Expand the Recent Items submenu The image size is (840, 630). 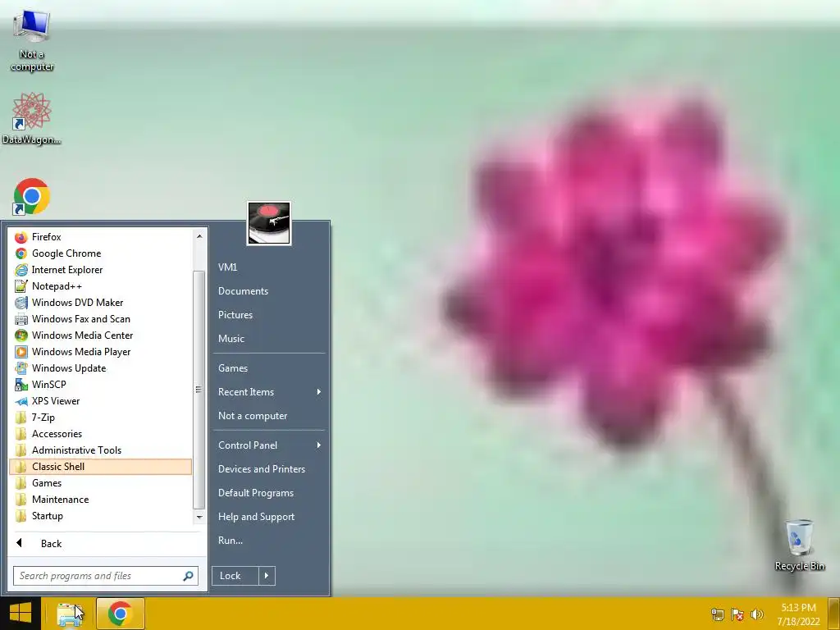[269, 392]
